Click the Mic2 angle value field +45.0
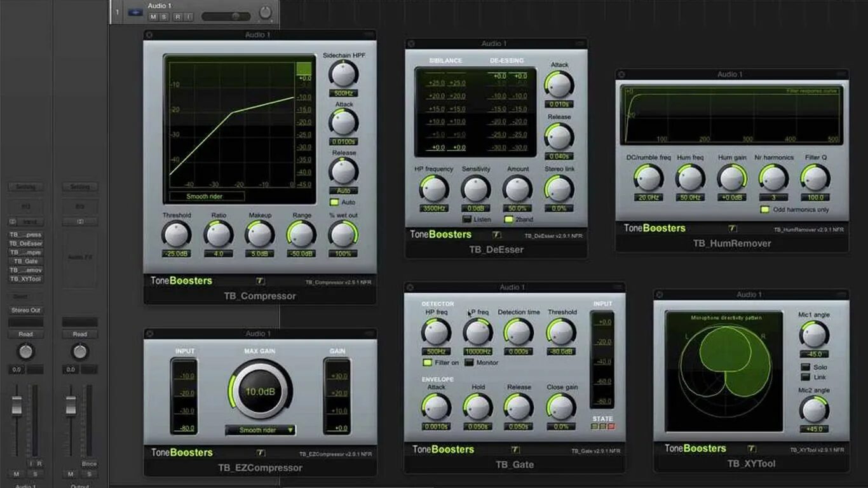The width and height of the screenshot is (868, 488). tap(814, 429)
